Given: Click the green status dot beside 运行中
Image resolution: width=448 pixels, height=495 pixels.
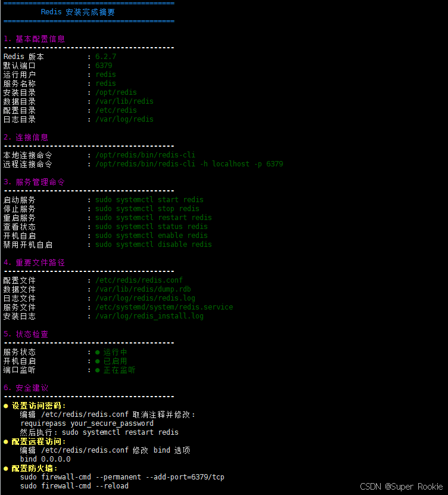Looking at the screenshot, I should (x=98, y=352).
